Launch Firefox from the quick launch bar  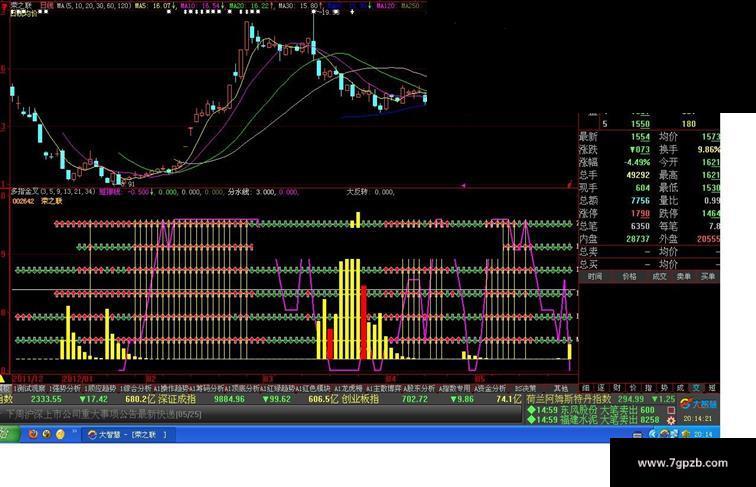(x=33, y=434)
